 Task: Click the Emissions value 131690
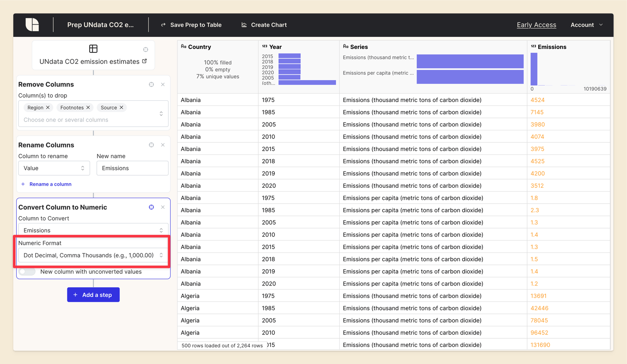coord(540,345)
